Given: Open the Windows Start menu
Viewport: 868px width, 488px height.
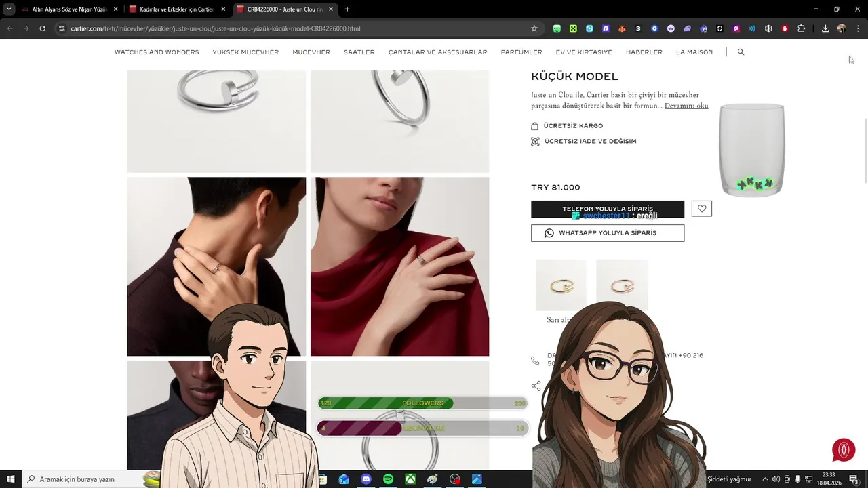Looking at the screenshot, I should point(11,479).
